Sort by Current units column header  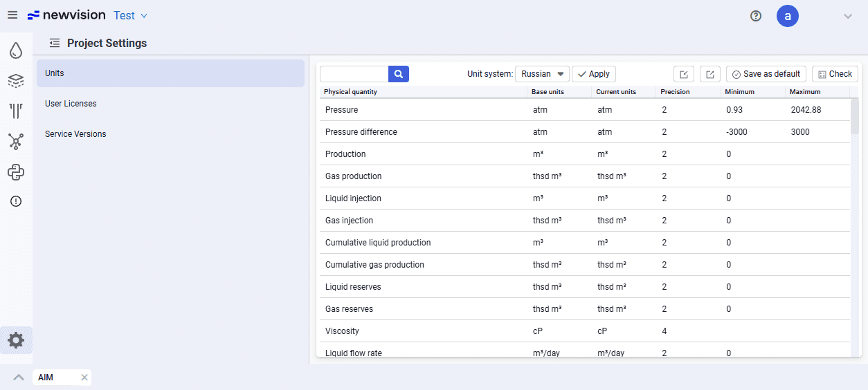click(623, 92)
